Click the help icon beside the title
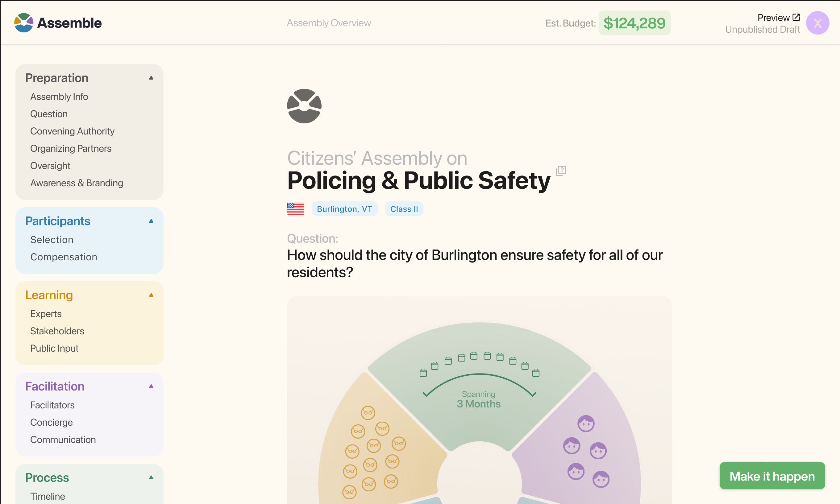 click(561, 171)
